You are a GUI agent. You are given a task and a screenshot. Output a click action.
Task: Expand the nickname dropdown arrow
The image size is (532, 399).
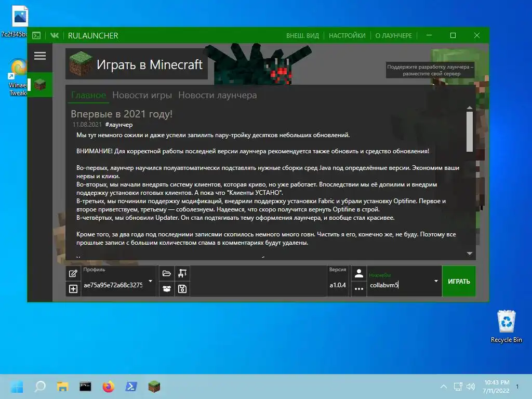[x=436, y=281]
